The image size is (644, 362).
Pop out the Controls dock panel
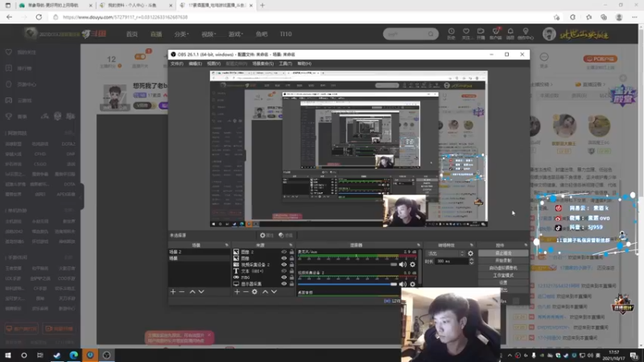click(x=526, y=245)
